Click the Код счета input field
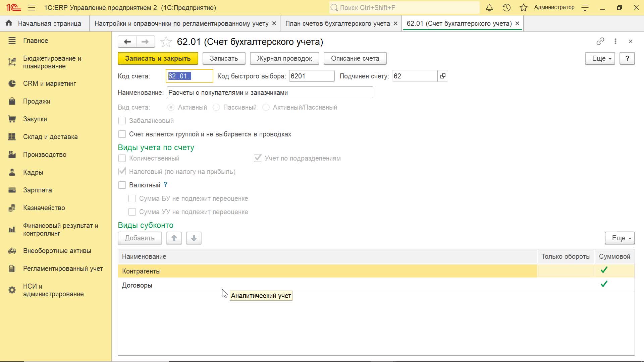This screenshot has height=362, width=644. coord(190,76)
